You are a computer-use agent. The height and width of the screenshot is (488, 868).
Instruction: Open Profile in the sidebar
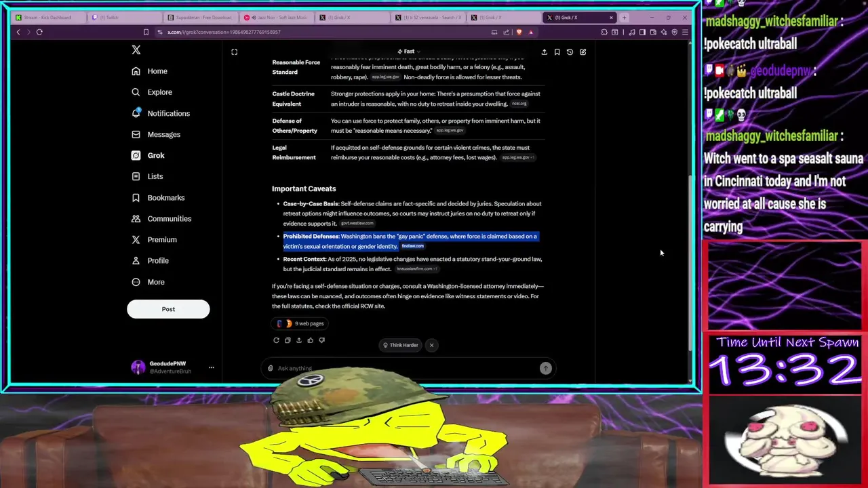click(x=150, y=260)
